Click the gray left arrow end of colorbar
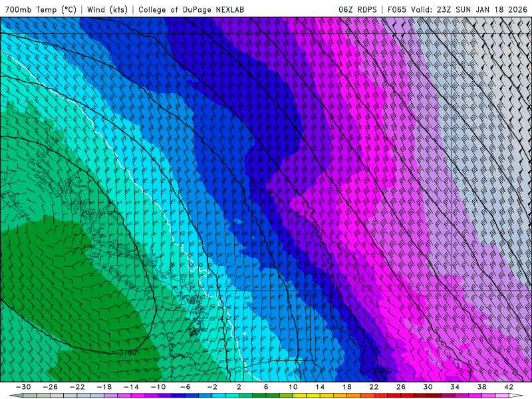The image size is (532, 399). (x=16, y=396)
